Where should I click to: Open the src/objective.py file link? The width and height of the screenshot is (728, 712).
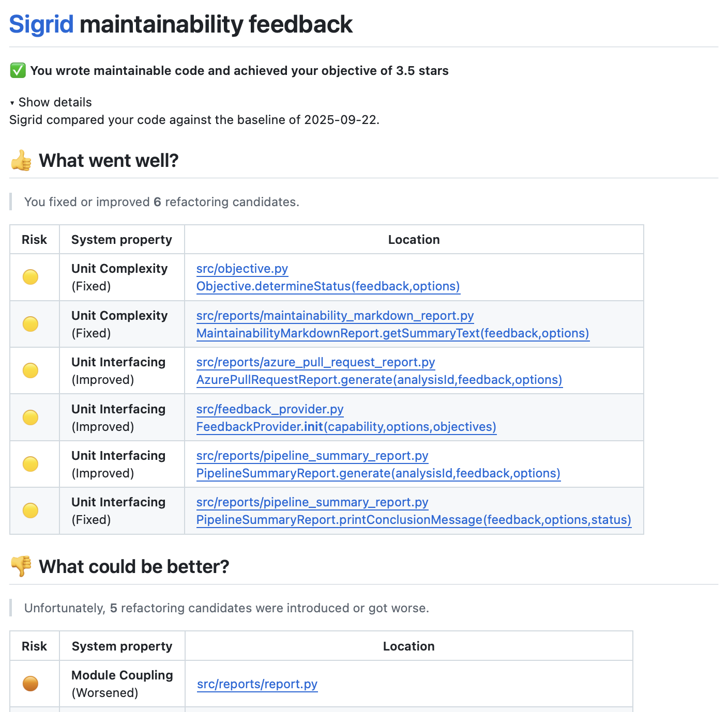point(242,269)
